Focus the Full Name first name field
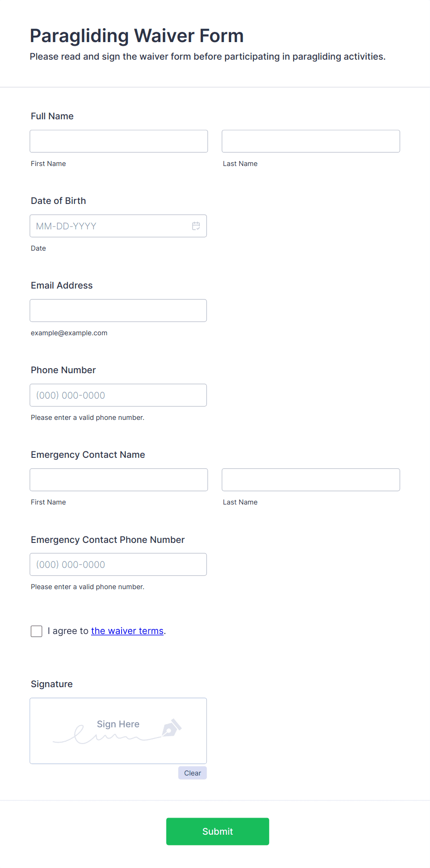The width and height of the screenshot is (430, 868). pyautogui.click(x=119, y=141)
